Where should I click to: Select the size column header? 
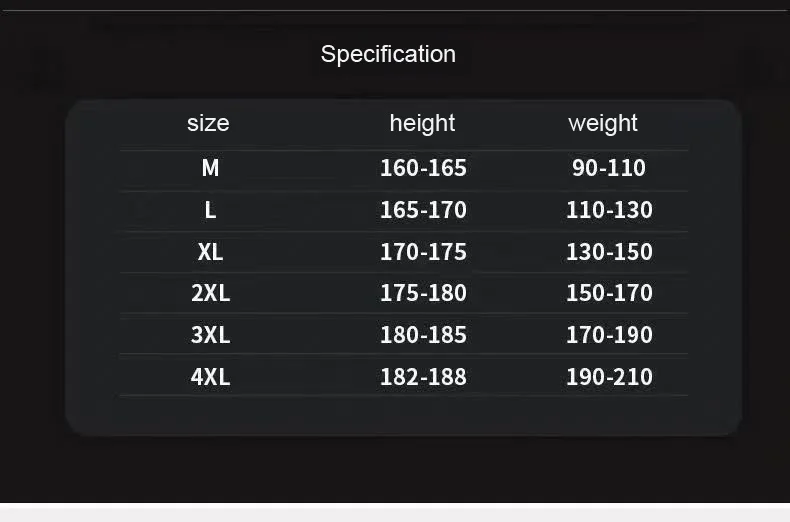point(208,123)
